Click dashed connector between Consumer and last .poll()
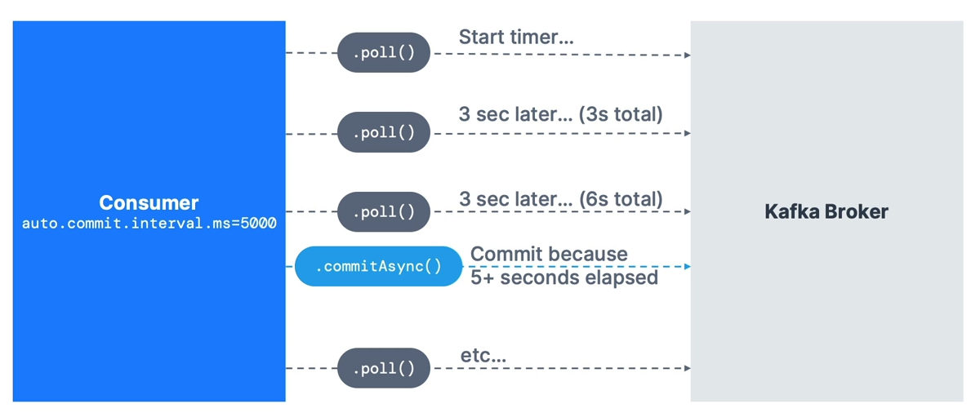 tap(311, 368)
